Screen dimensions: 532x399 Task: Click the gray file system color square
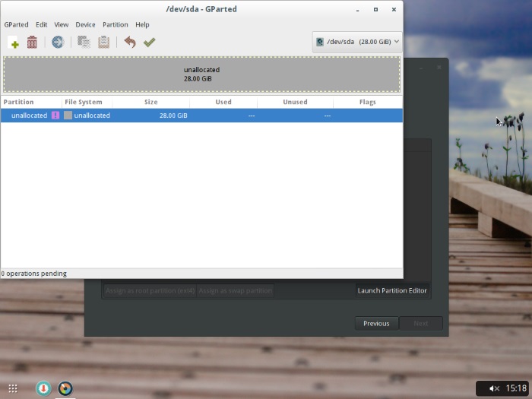pos(68,116)
